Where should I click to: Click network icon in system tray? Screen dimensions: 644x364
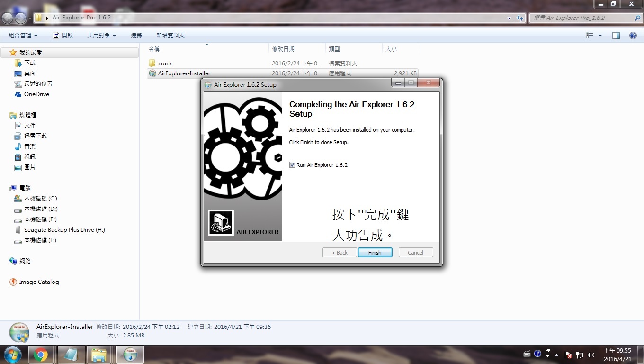coord(580,355)
